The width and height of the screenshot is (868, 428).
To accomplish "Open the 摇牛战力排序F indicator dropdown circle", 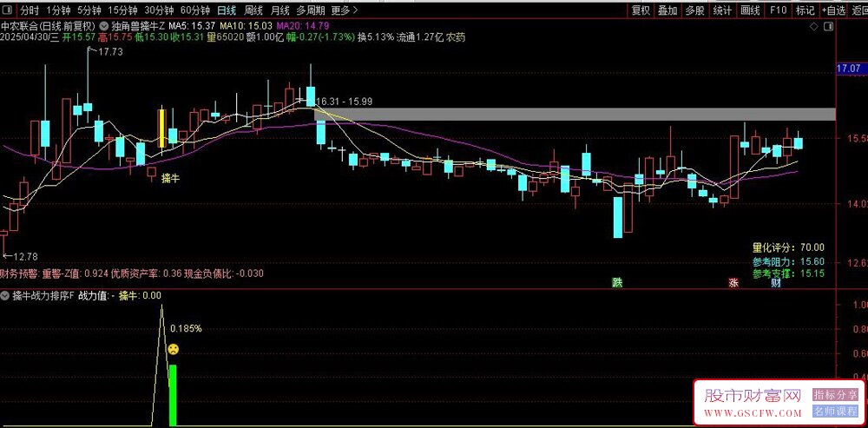I will pyautogui.click(x=5, y=296).
